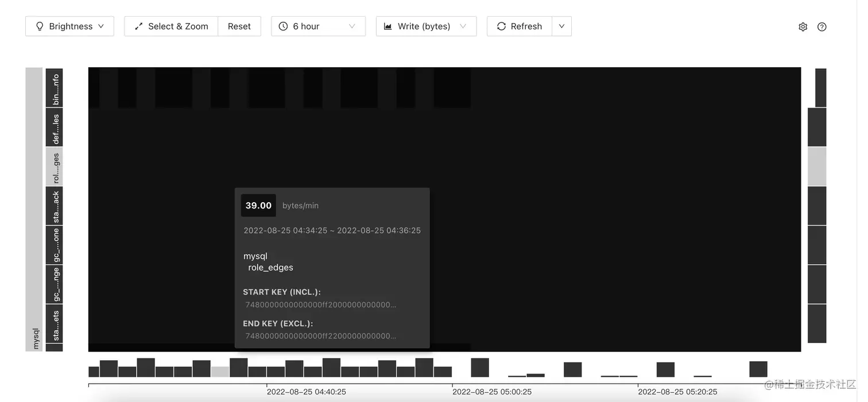Image resolution: width=868 pixels, height=402 pixels.
Task: Select the mysql database label bar
Action: pyautogui.click(x=34, y=209)
